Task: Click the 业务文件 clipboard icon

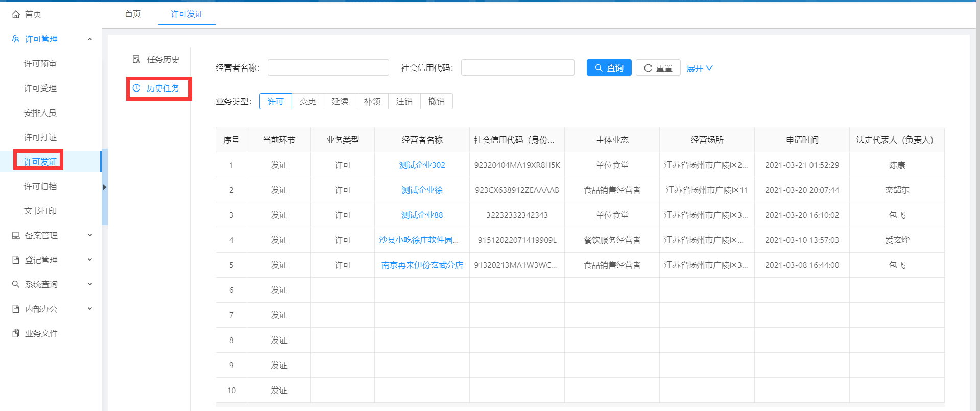Action: 16,333
